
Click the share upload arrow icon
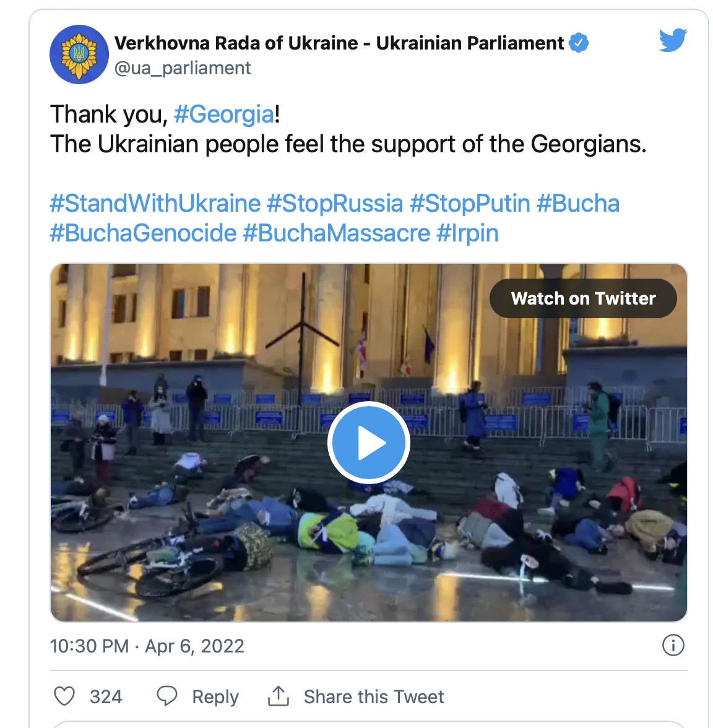coord(279,696)
